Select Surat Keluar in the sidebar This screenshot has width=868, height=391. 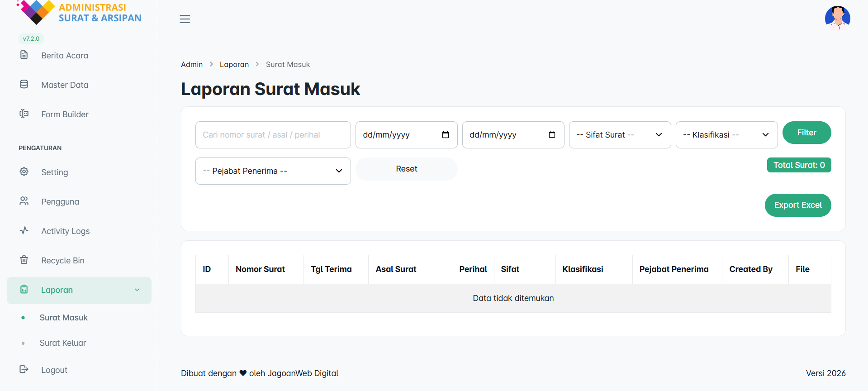(63, 343)
